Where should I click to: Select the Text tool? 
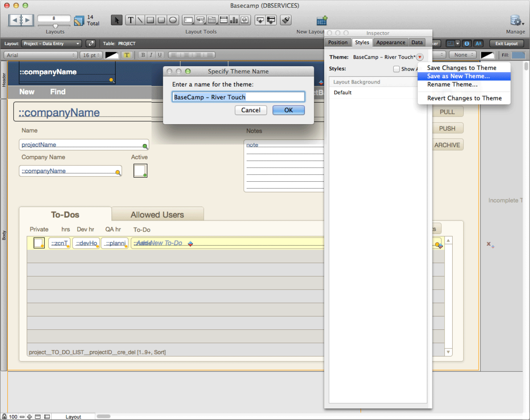(x=130, y=20)
